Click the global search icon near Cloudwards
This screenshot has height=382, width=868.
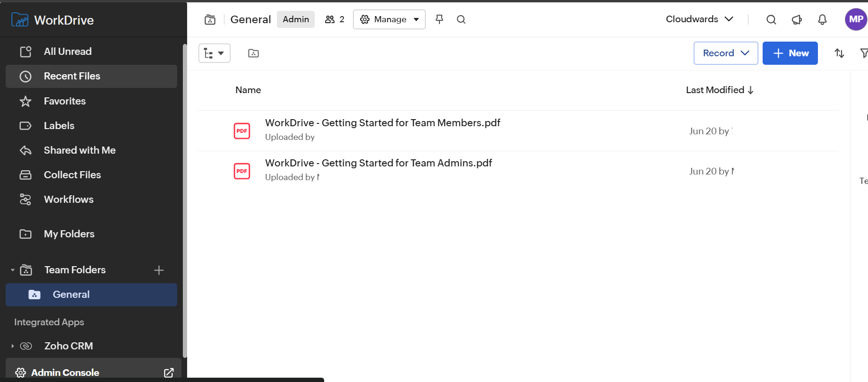point(771,19)
